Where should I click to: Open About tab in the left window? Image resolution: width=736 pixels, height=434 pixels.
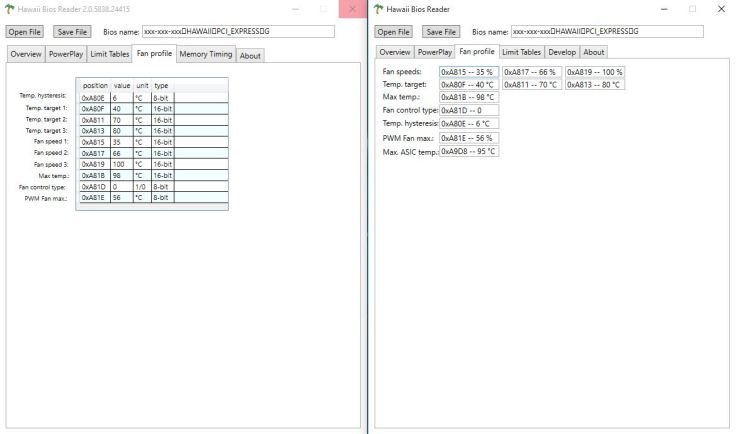click(250, 55)
